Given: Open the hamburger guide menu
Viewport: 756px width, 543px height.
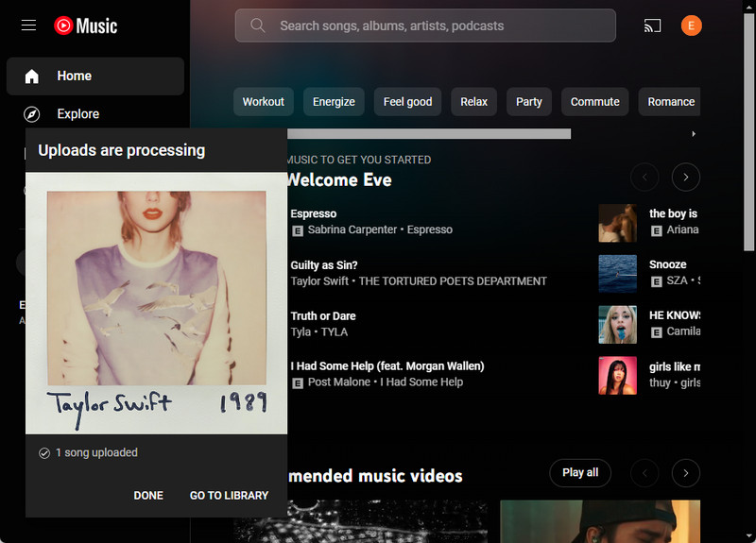Looking at the screenshot, I should point(29,25).
